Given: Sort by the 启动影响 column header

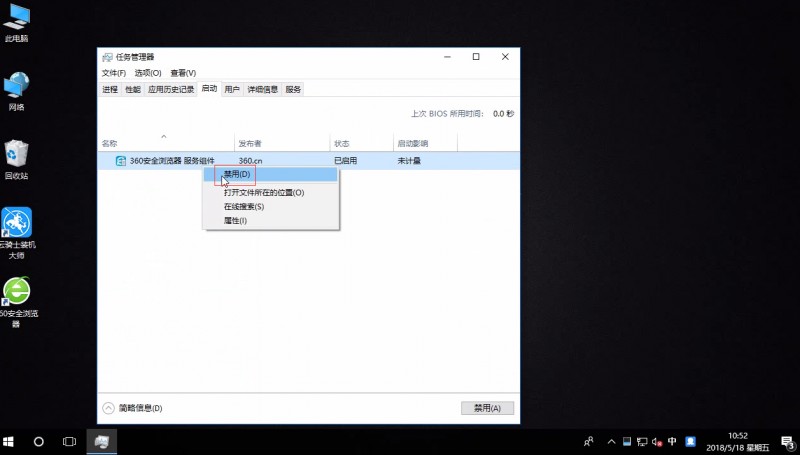Looking at the screenshot, I should click(x=426, y=143).
